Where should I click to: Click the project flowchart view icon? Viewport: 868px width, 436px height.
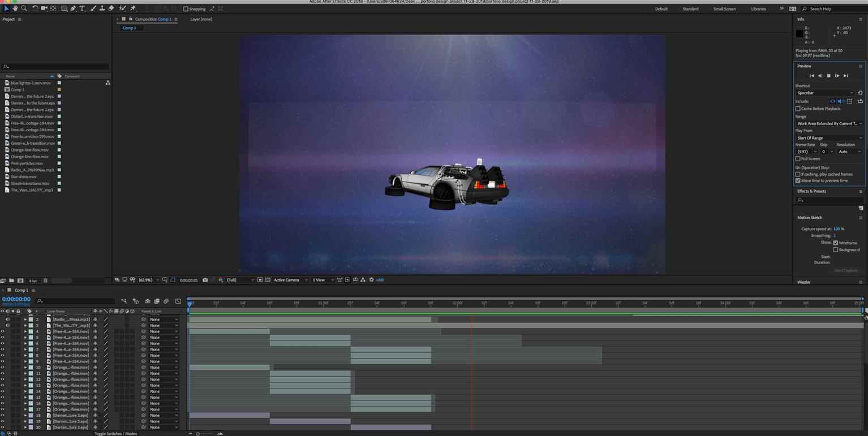point(108,83)
